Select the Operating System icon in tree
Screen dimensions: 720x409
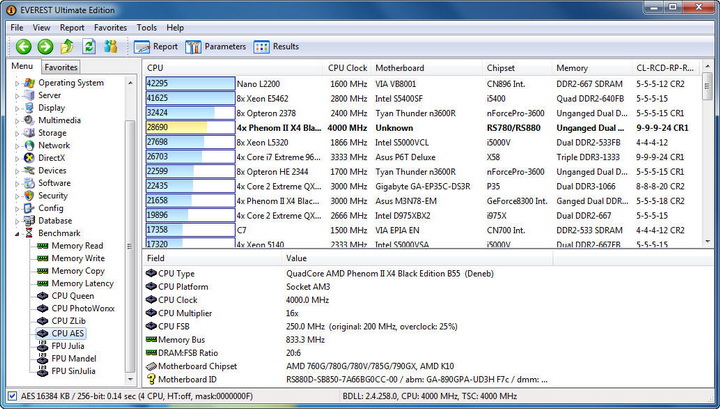point(29,83)
